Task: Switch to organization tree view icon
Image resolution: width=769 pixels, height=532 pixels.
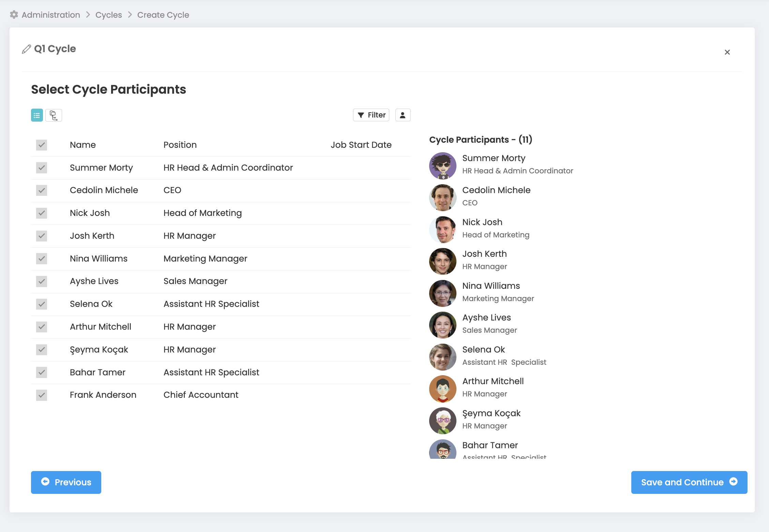Action: point(54,115)
